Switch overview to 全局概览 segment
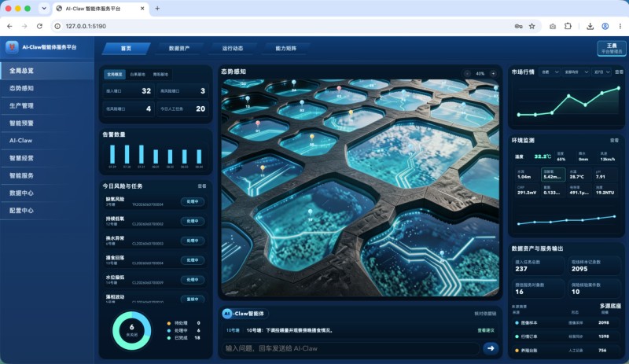This screenshot has height=364, width=629. (x=115, y=74)
